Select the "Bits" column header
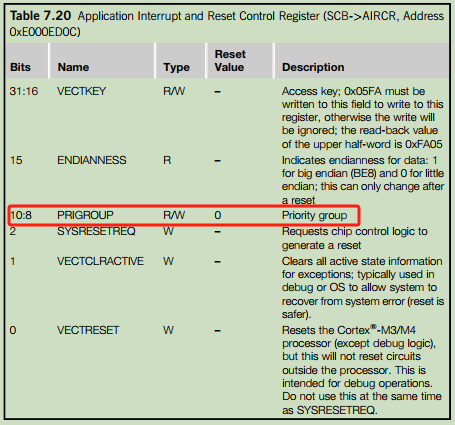Viewport: 455px width, 425px height. pyautogui.click(x=20, y=67)
